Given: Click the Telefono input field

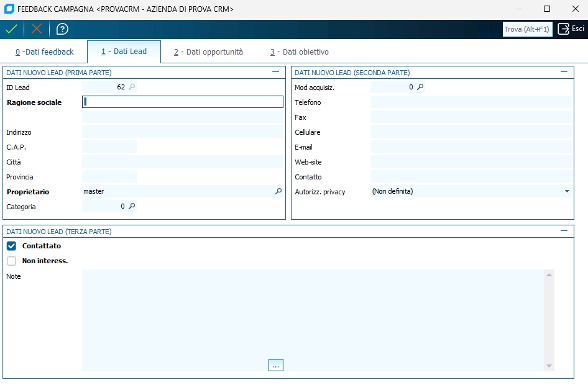Looking at the screenshot, I should pos(471,102).
